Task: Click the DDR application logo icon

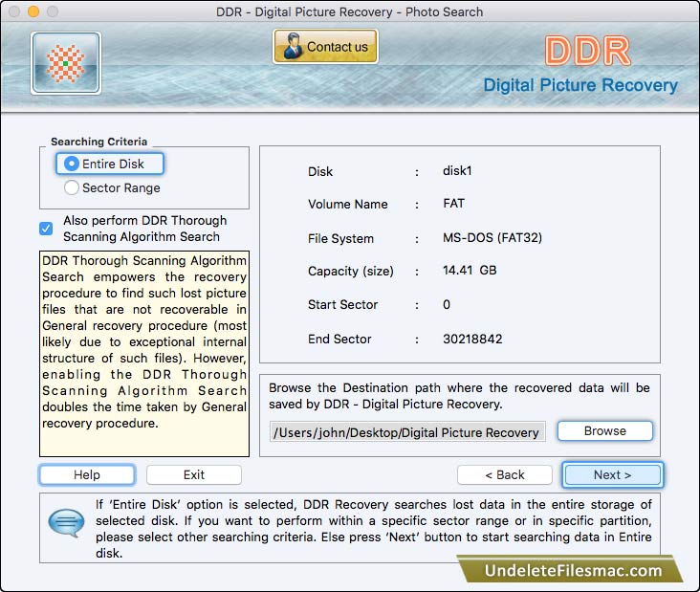Action: coord(66,63)
